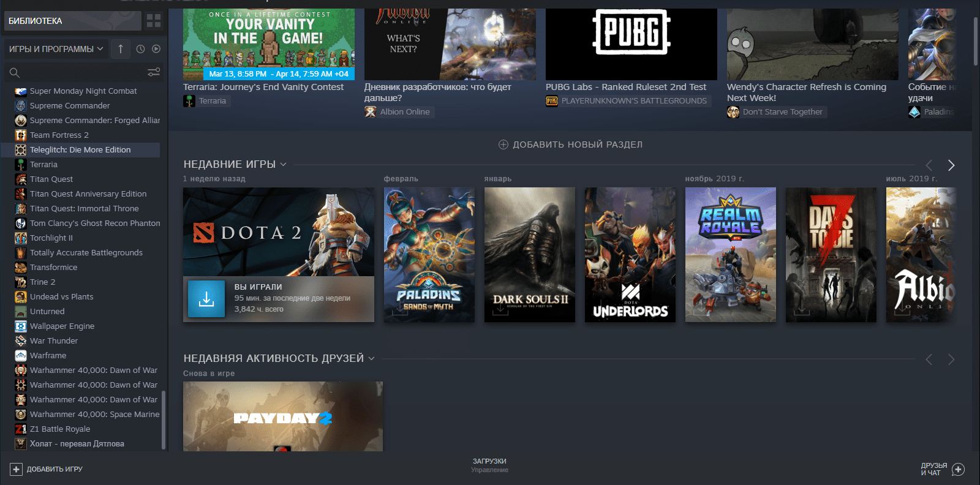Click the Transformice game icon
The image size is (980, 485).
click(21, 267)
